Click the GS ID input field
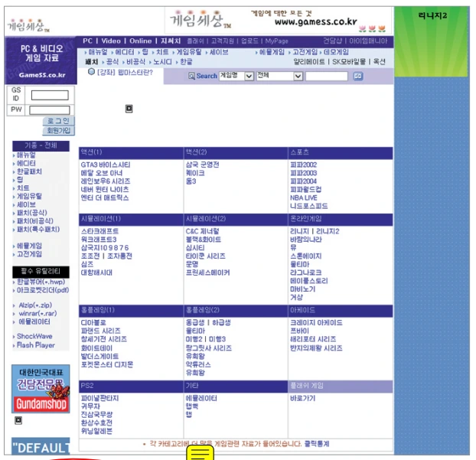 click(x=50, y=96)
